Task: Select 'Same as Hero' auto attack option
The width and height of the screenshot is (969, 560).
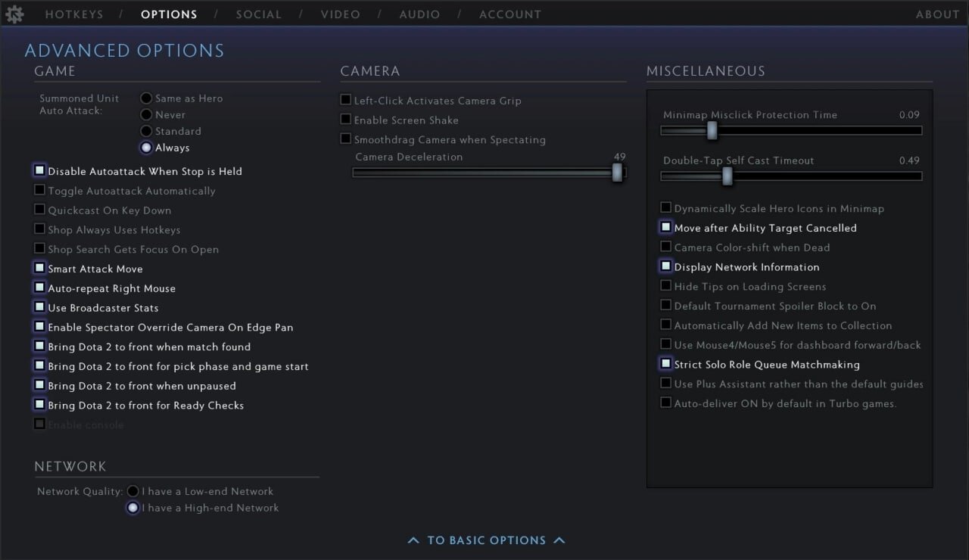Action: point(147,98)
